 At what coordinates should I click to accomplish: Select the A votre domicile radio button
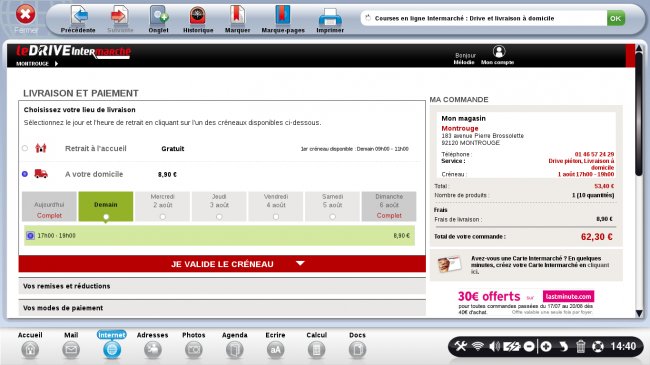pyautogui.click(x=25, y=174)
